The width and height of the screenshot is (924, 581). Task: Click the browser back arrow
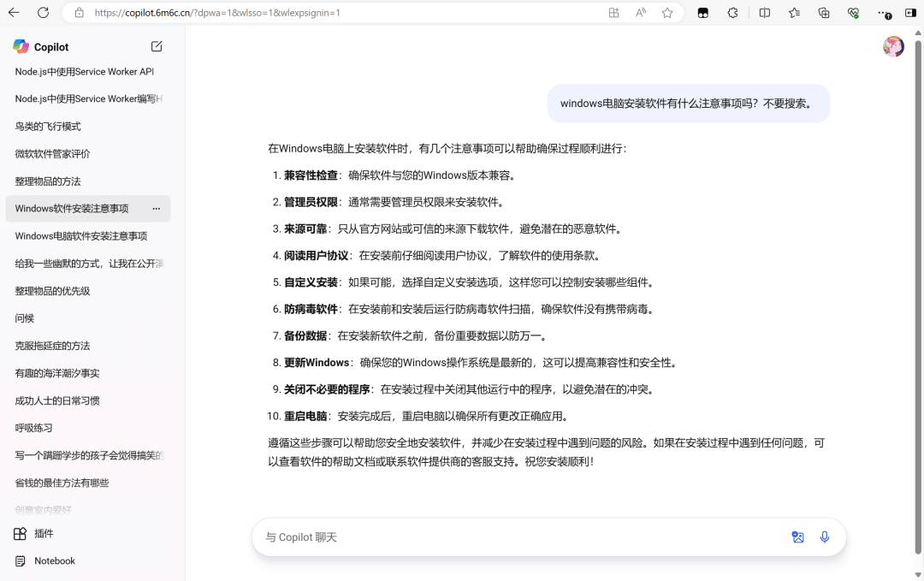(15, 13)
